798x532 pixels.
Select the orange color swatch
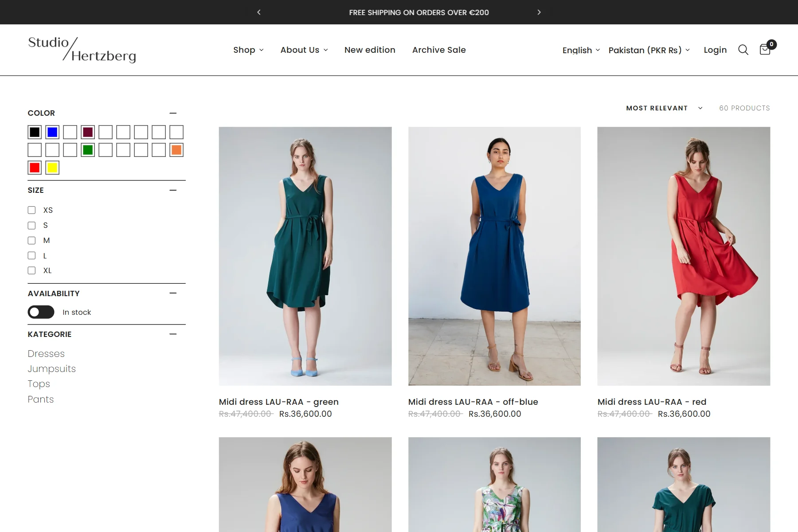point(176,150)
